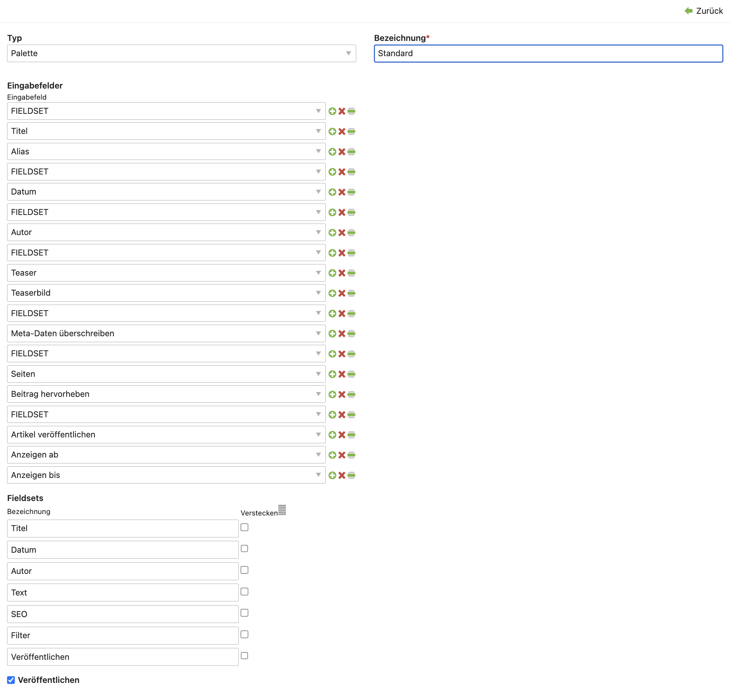Open the Typ Palette dropdown

tap(181, 53)
